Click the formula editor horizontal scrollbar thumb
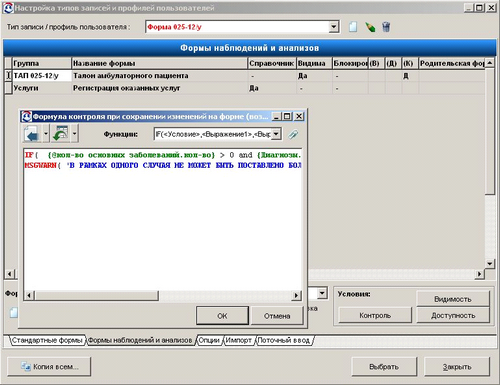The height and width of the screenshot is (385, 500). [97, 295]
